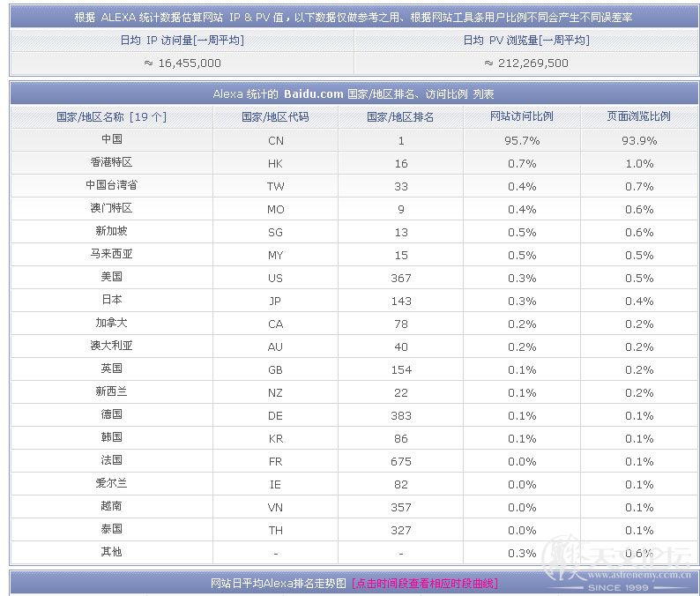Click the CN country code cell
Image resolution: width=700 pixels, height=596 pixels.
point(275,141)
